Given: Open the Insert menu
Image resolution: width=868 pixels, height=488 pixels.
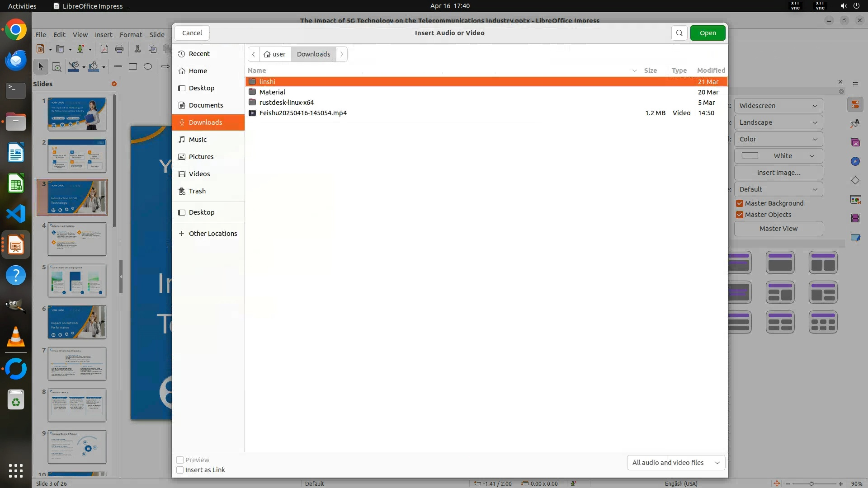Looking at the screenshot, I should point(104,35).
